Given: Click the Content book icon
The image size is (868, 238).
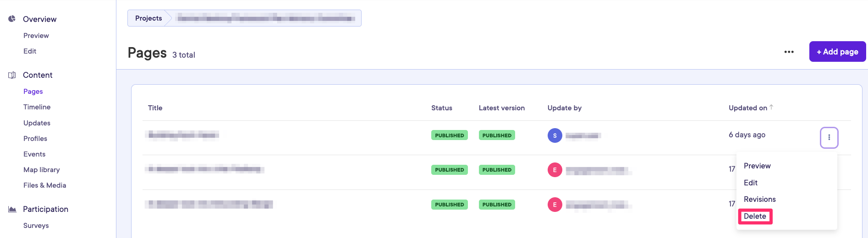Looking at the screenshot, I should tap(12, 75).
